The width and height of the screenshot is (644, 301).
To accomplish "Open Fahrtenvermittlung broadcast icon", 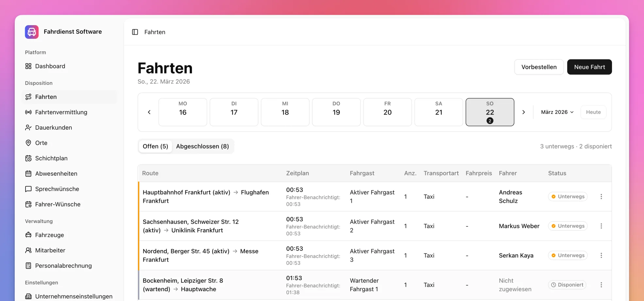I will 28,112.
